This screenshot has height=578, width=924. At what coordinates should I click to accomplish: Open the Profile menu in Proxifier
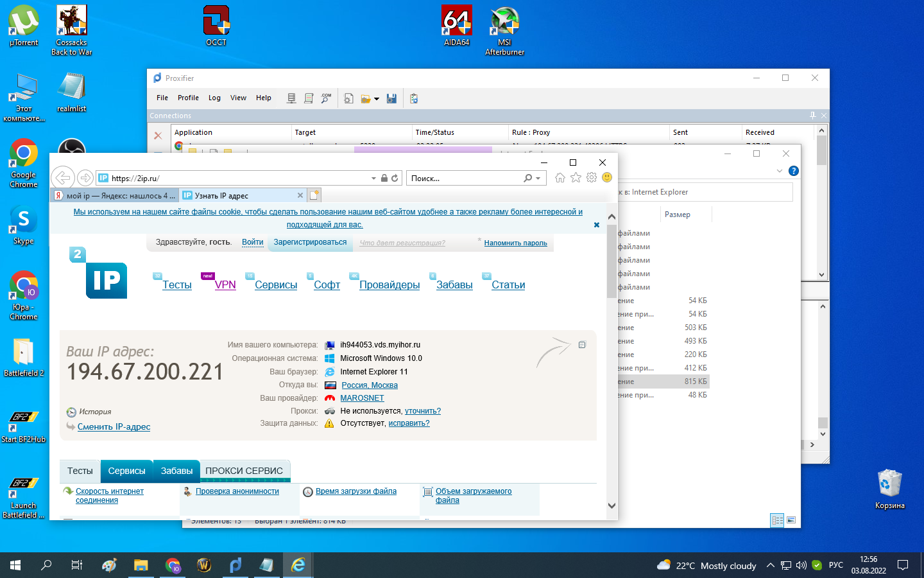point(188,98)
